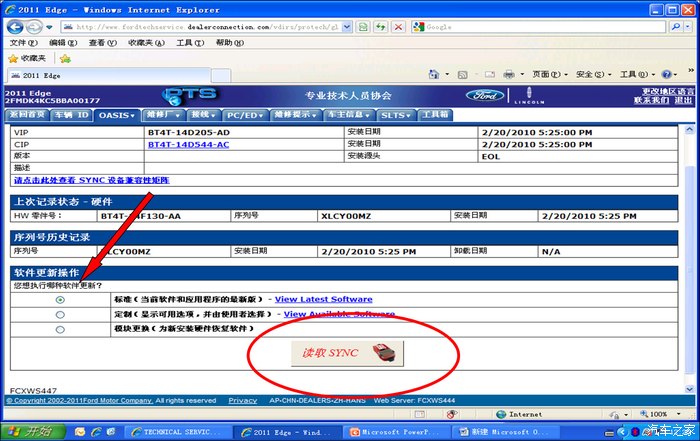Expand the SLTS dropdown tab

(x=396, y=115)
